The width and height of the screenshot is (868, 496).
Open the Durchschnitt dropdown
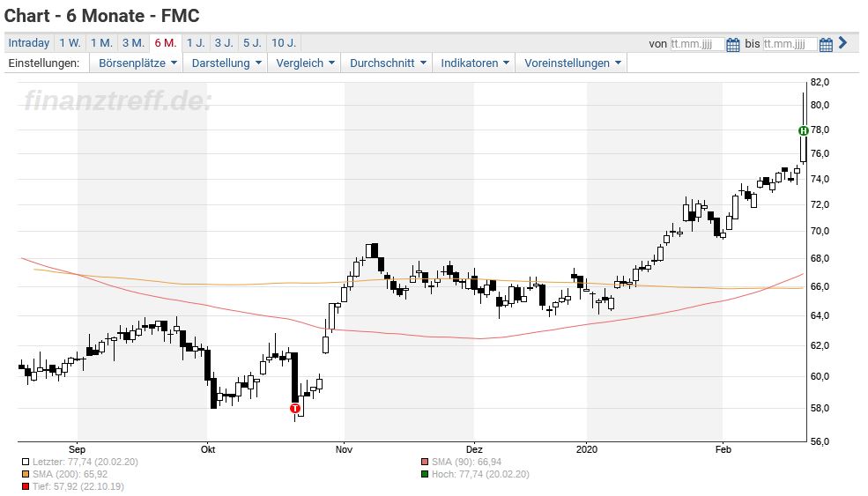(388, 63)
